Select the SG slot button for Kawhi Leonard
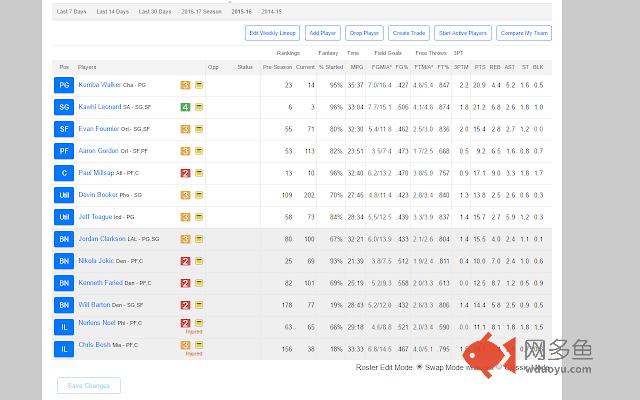The height and width of the screenshot is (400, 640). click(64, 107)
